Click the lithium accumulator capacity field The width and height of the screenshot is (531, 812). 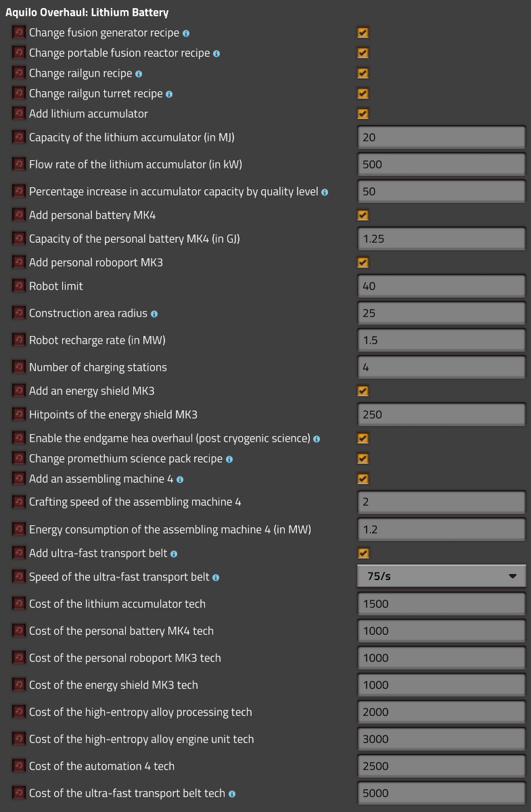441,137
